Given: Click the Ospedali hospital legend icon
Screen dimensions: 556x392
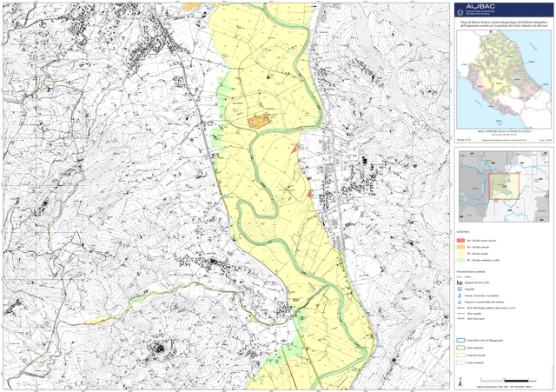Looking at the screenshot, I should [x=460, y=289].
